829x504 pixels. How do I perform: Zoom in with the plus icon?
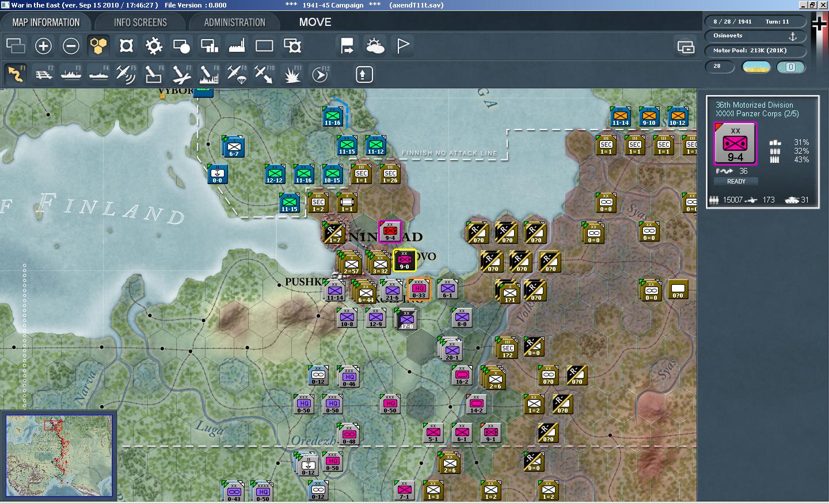tap(43, 45)
